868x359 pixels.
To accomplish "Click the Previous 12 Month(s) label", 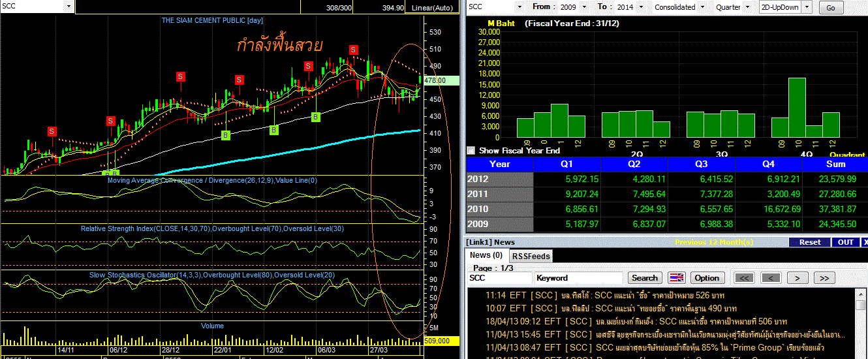I will tap(714, 242).
